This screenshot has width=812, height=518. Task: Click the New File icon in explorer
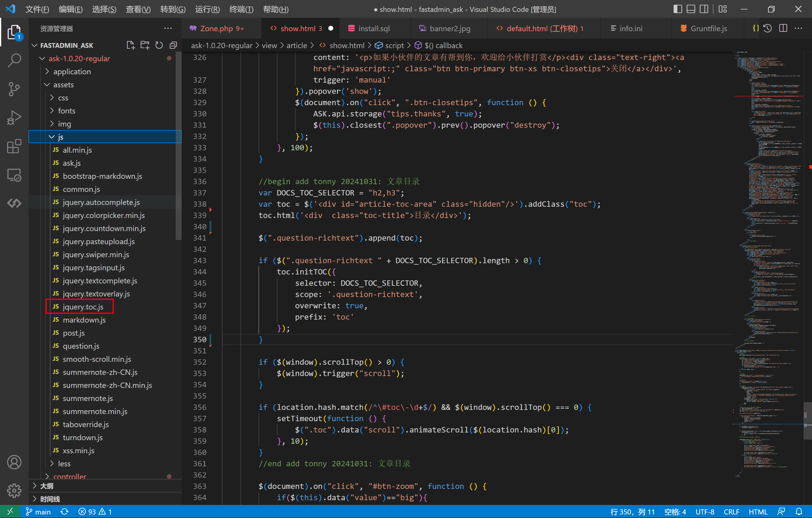pos(131,45)
